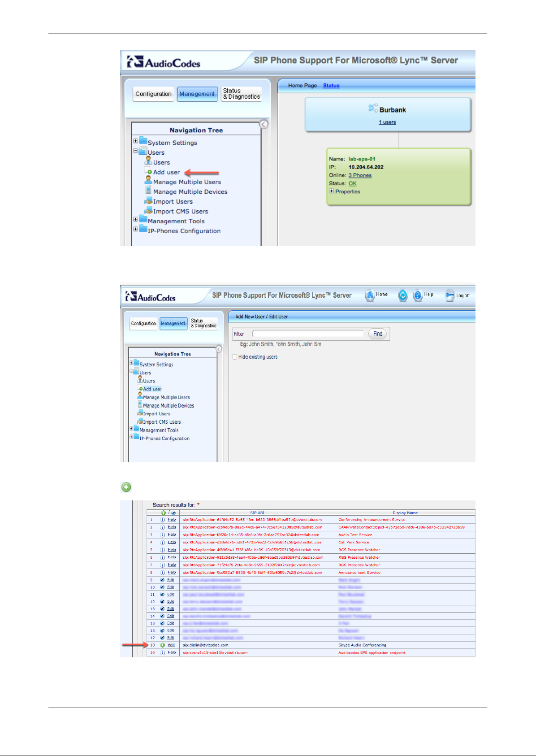
Task: Follow the Status link beside Home Page
Action: tap(331, 86)
